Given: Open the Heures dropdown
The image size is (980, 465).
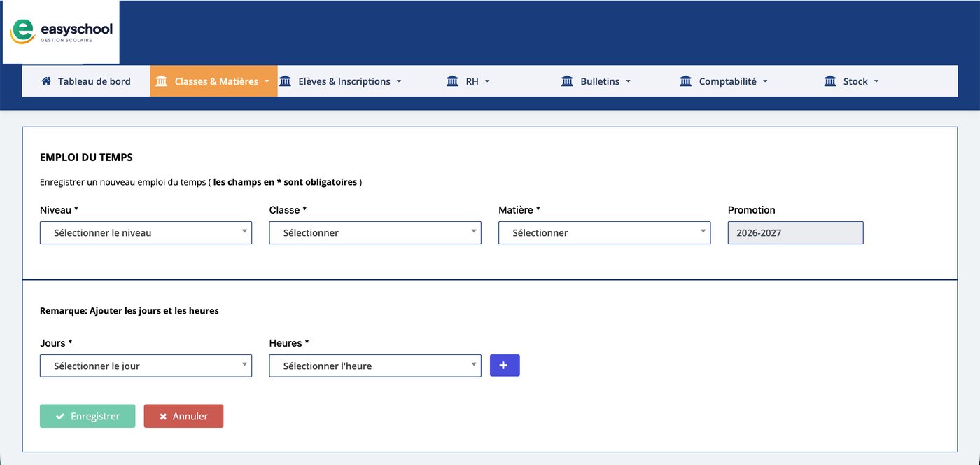Looking at the screenshot, I should coord(375,366).
